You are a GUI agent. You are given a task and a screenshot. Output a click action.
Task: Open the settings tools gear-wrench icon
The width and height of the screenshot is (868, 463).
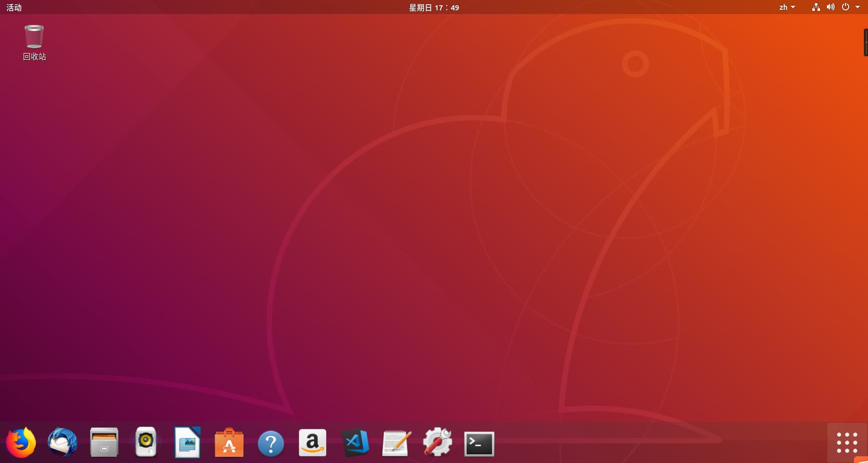pyautogui.click(x=438, y=442)
